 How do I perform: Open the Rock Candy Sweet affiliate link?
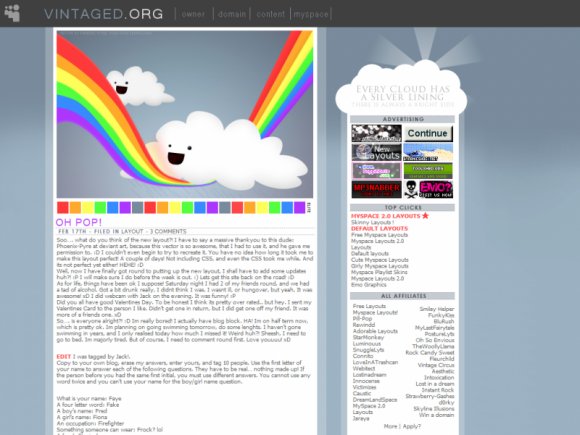[430, 353]
